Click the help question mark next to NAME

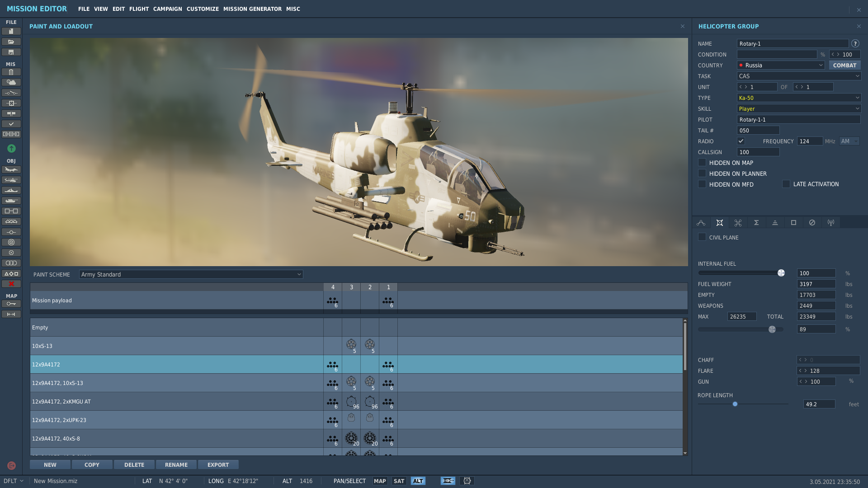click(x=855, y=44)
